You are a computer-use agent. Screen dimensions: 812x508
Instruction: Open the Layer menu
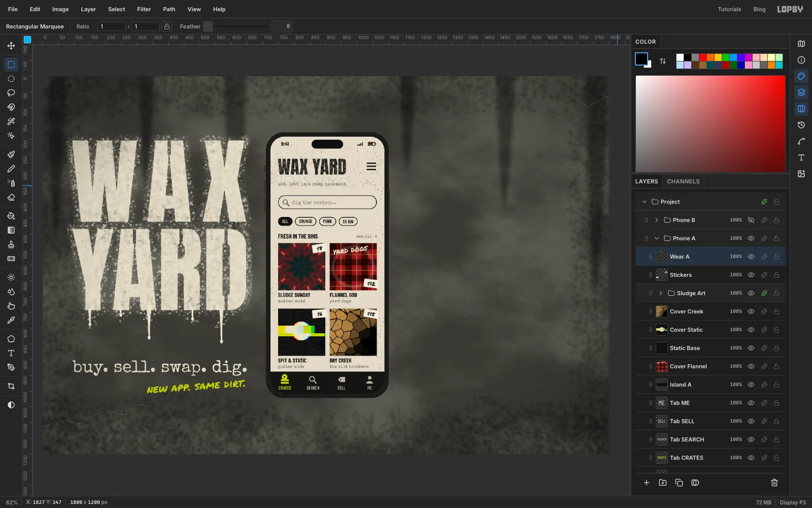click(x=88, y=9)
